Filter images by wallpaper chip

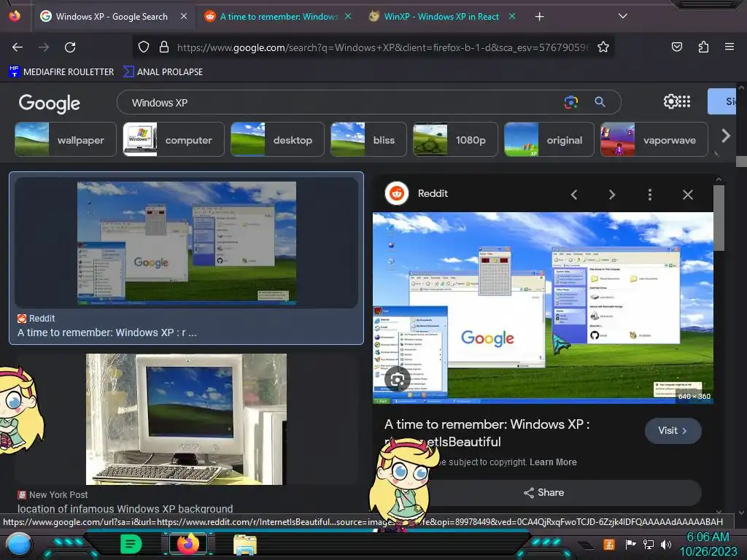pos(65,139)
